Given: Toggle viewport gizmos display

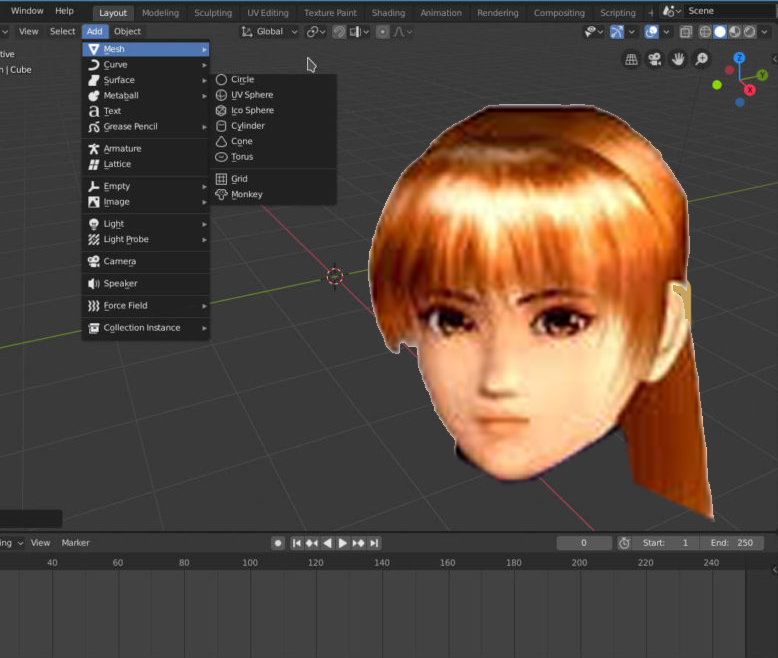Looking at the screenshot, I should (617, 32).
